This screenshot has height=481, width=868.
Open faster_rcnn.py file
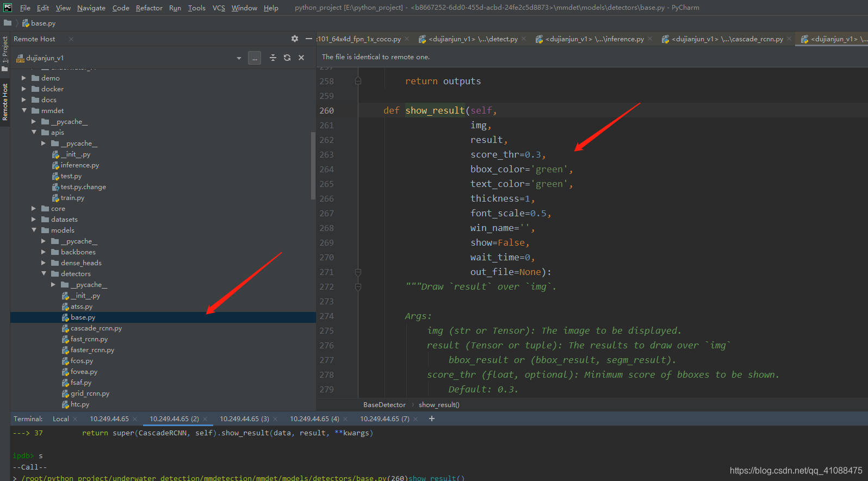[x=92, y=350]
